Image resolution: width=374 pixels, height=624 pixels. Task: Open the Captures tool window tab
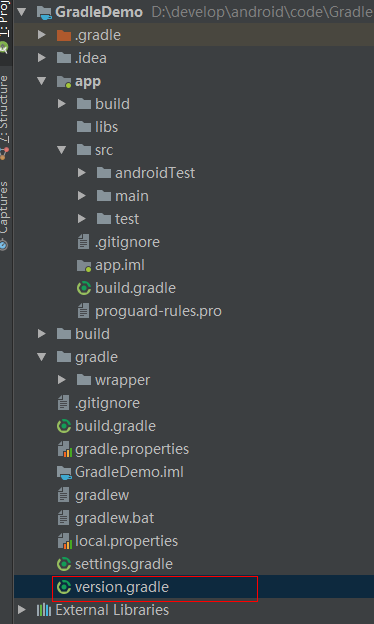(x=5, y=215)
